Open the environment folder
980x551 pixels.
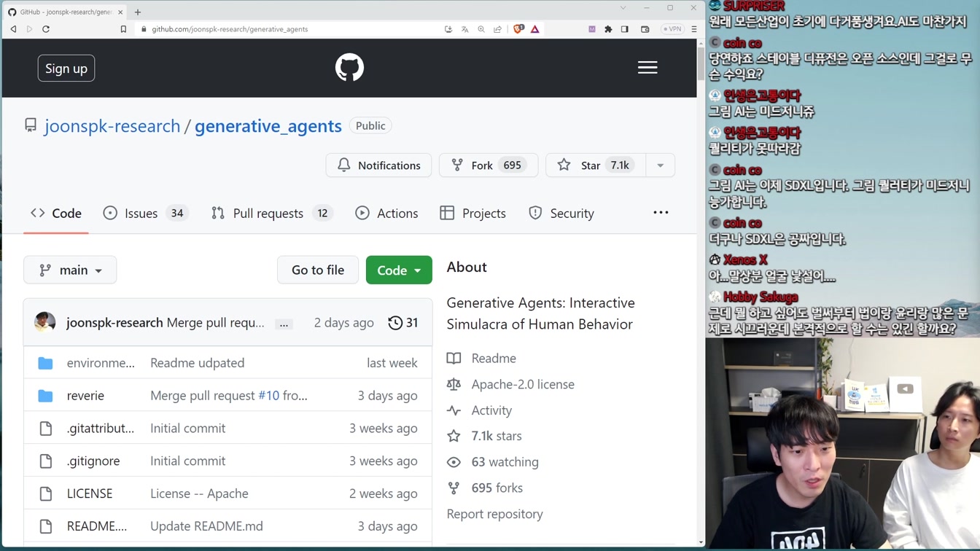[101, 363]
